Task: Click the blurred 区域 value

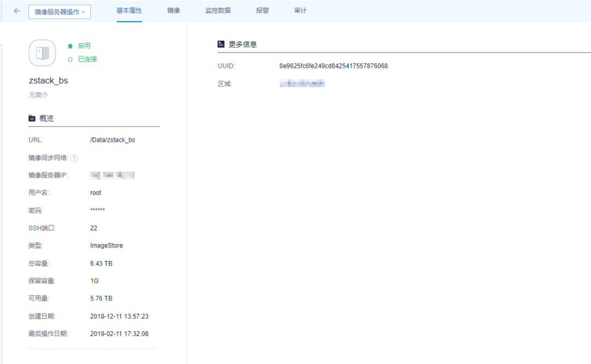Action: tap(302, 84)
